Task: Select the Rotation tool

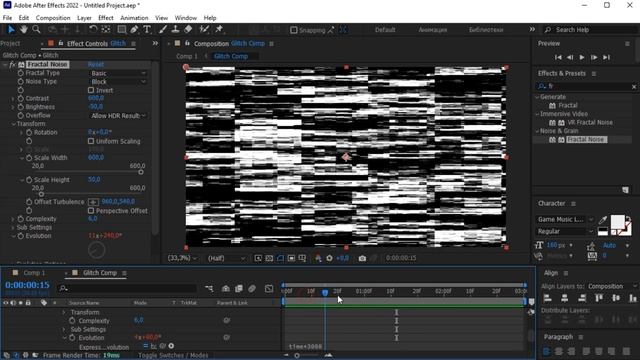Action: (93, 29)
